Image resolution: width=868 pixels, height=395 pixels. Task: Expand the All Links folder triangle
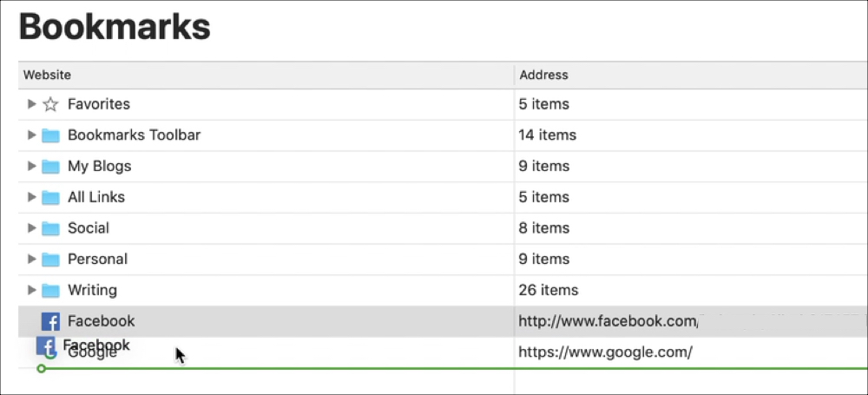(31, 197)
